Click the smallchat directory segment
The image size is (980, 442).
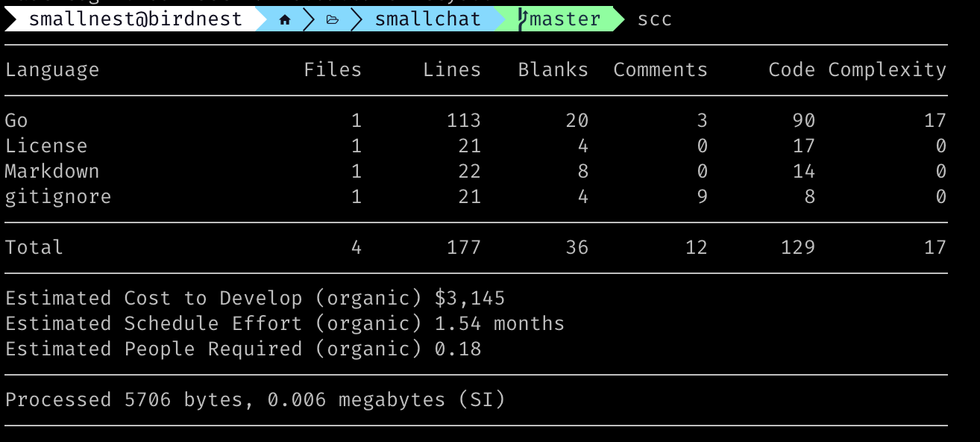(x=428, y=19)
